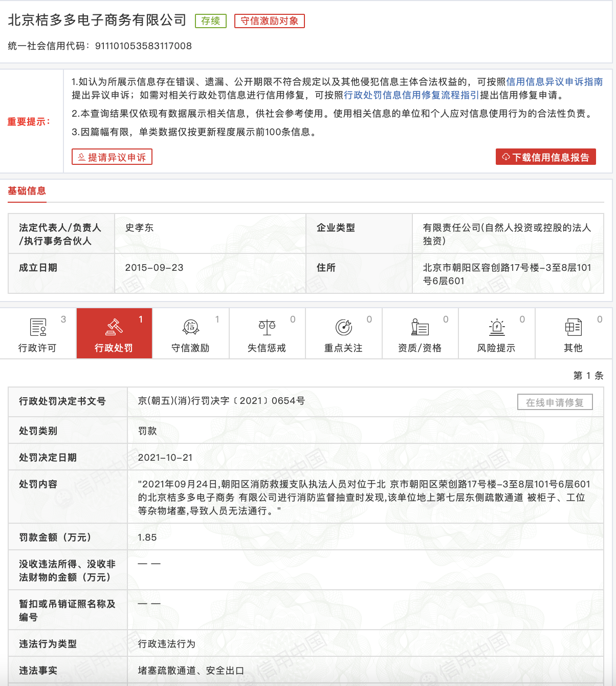Click the 其他 category icon
This screenshot has height=686, width=616.
(x=573, y=327)
